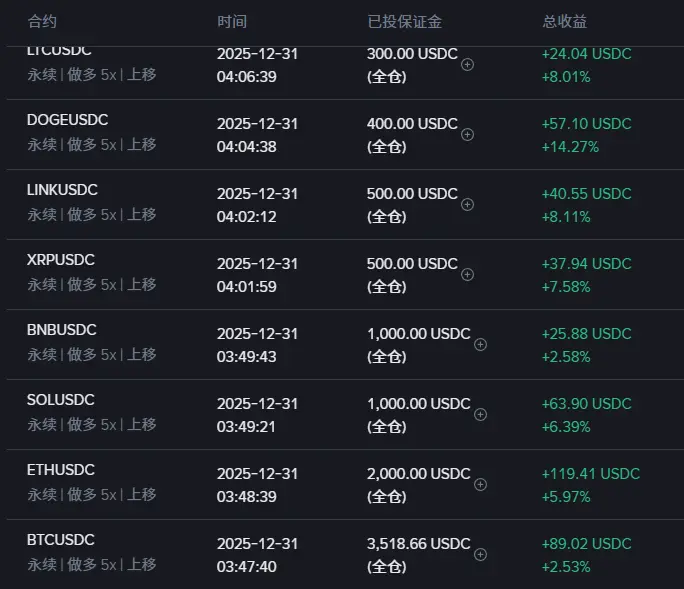Open the BTCUSDC contract

tap(60, 540)
